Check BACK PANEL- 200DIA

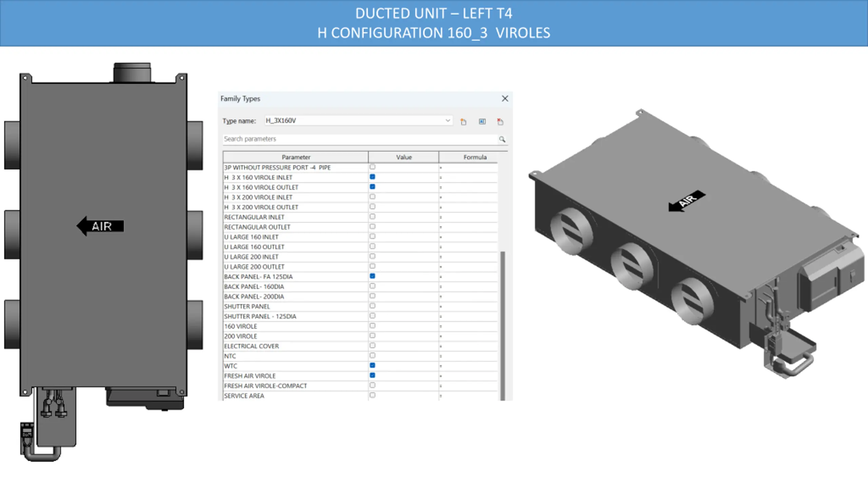pyautogui.click(x=372, y=296)
